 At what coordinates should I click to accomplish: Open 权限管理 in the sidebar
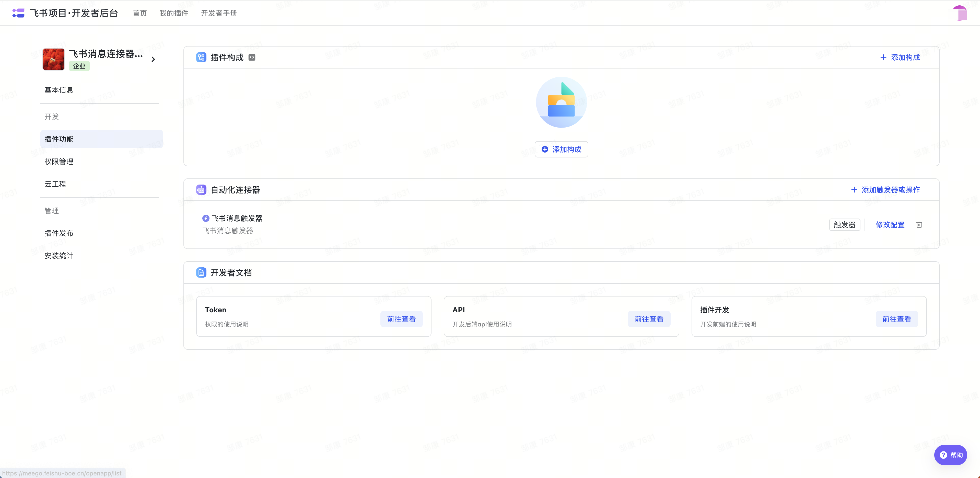pos(59,162)
